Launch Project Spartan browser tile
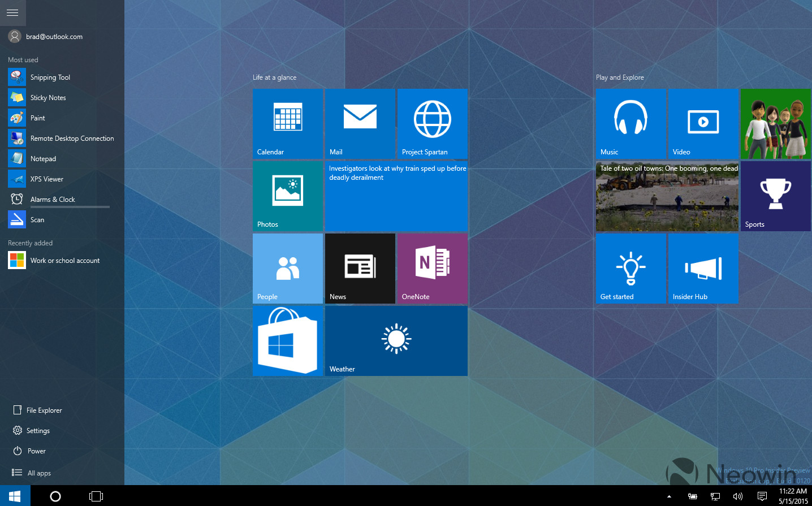This screenshot has height=506, width=812. [433, 124]
